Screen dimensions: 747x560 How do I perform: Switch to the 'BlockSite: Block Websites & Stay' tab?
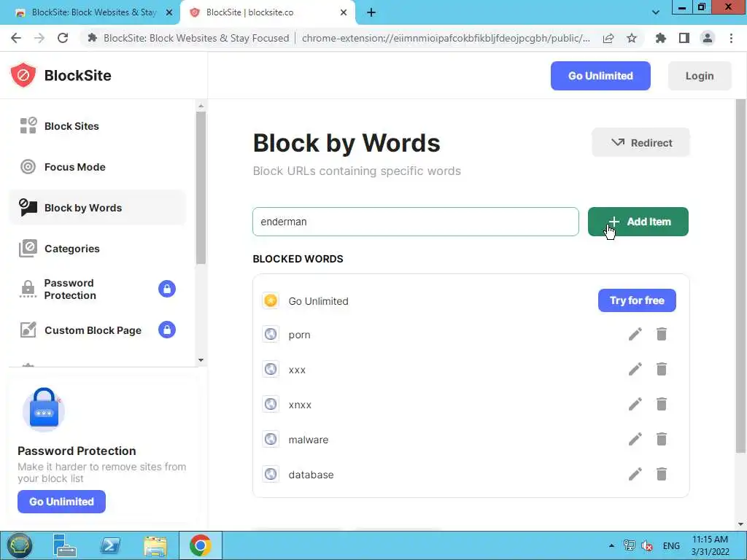coord(93,12)
